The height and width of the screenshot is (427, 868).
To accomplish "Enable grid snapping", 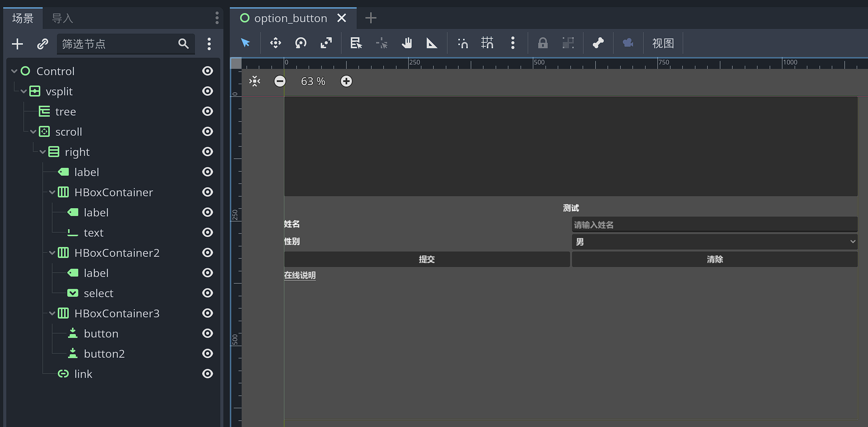I will pos(487,43).
